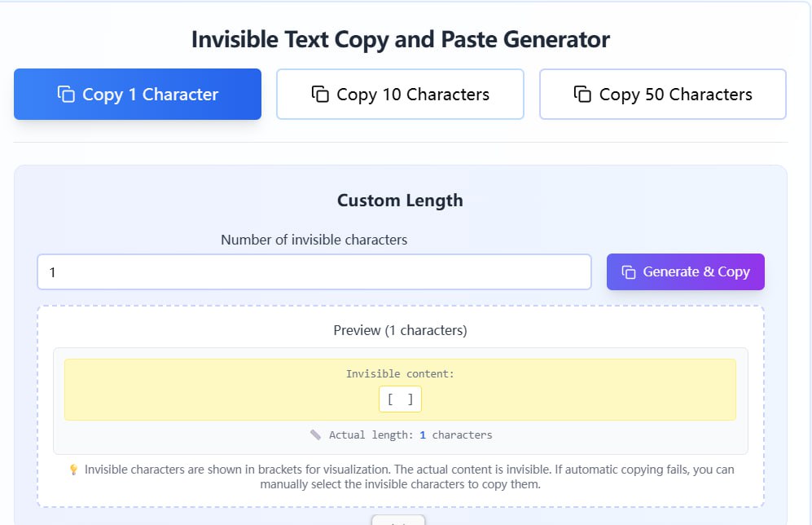Viewport: 812px width, 525px height.
Task: Click the partially visible button below the preview
Action: (398, 519)
